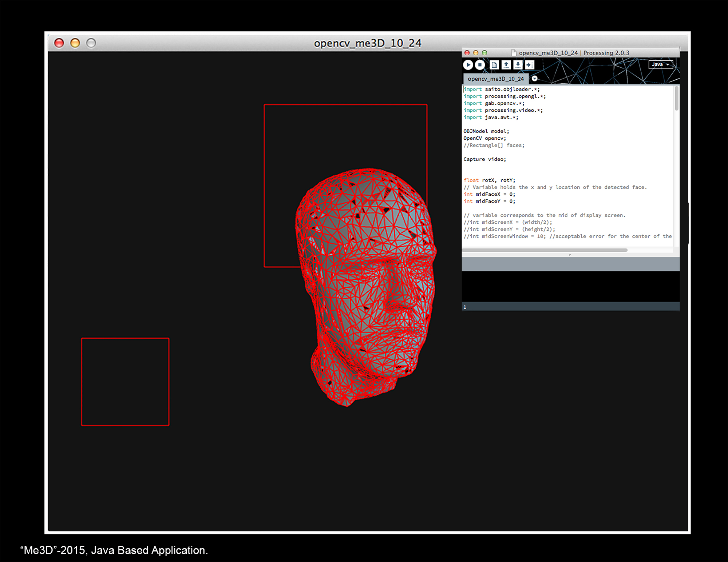Image resolution: width=728 pixels, height=562 pixels.
Task: Run the sketch with the play button
Action: (x=468, y=65)
